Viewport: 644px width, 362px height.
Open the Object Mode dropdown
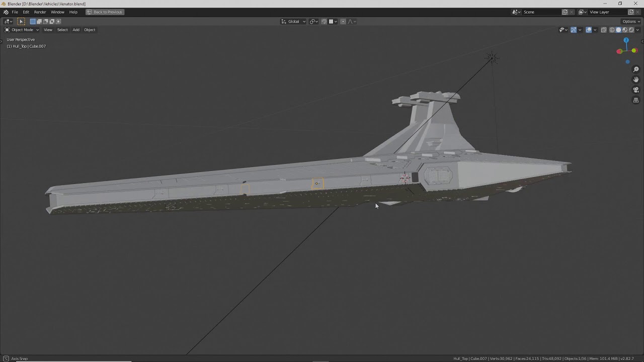click(x=22, y=30)
